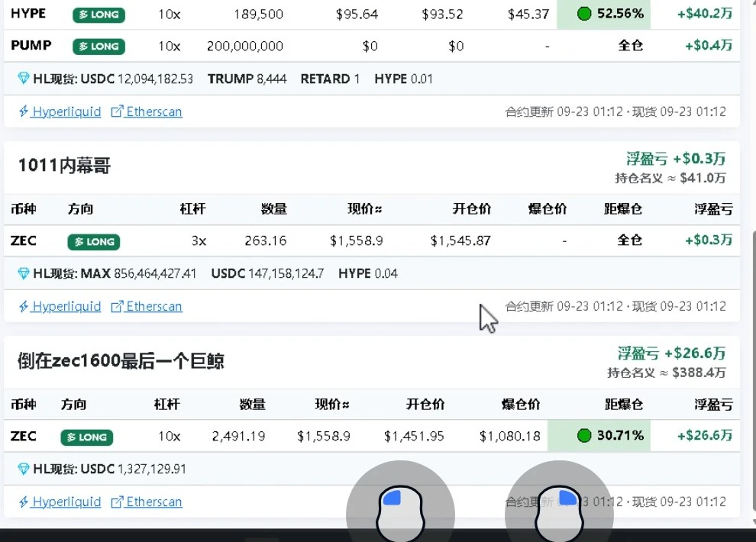Click the green dot next to 30.71%
756x542 pixels.
(584, 436)
